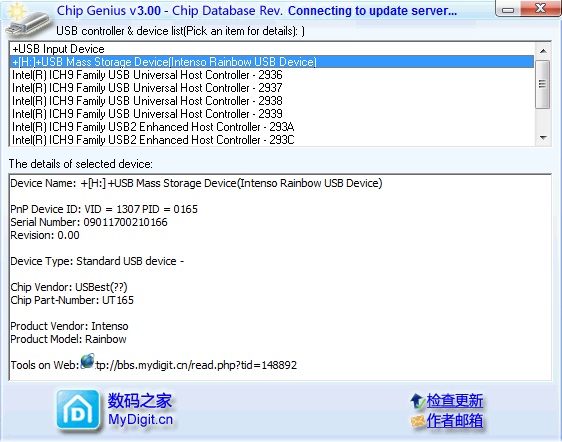Click the globe icon beside Tools on Web

coord(87,361)
